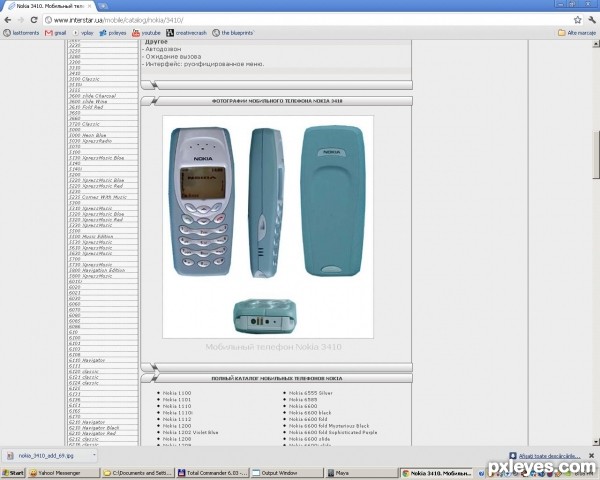Switch to Output Window in taskbar
Screen dimensions: 600x480
287,473
